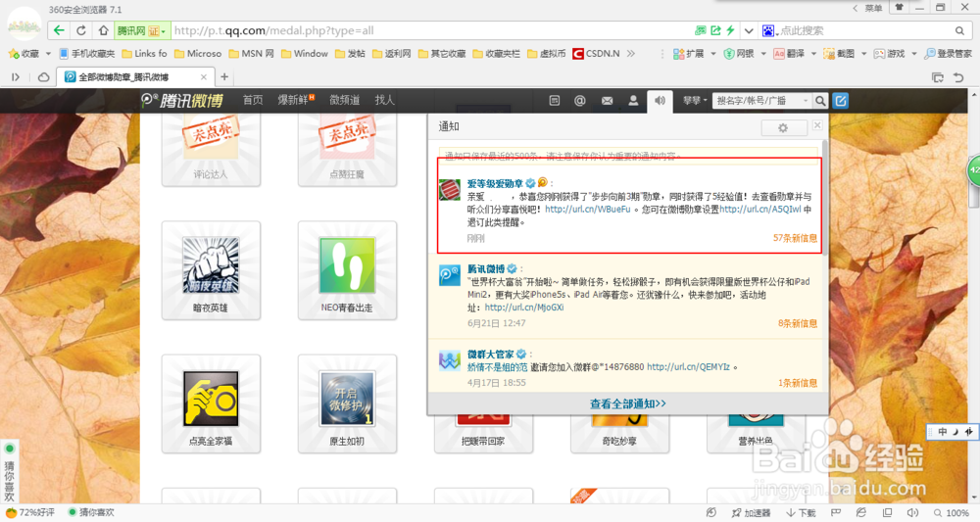
Task: Toggle the sound mute icon in status bar
Action: pos(912,512)
